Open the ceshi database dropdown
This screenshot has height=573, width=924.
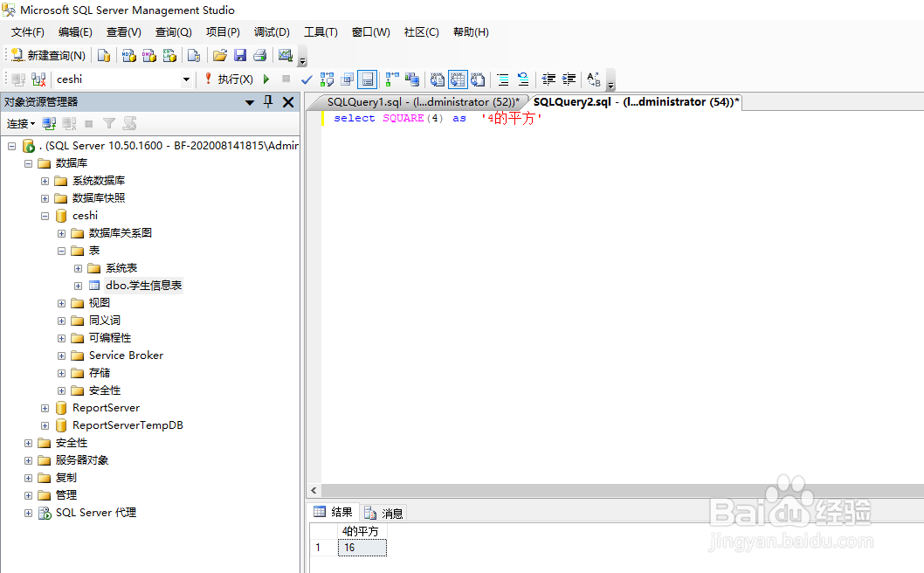point(186,79)
